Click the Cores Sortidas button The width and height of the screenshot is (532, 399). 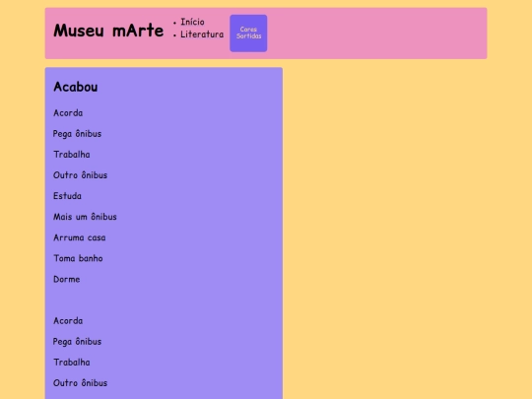click(248, 33)
